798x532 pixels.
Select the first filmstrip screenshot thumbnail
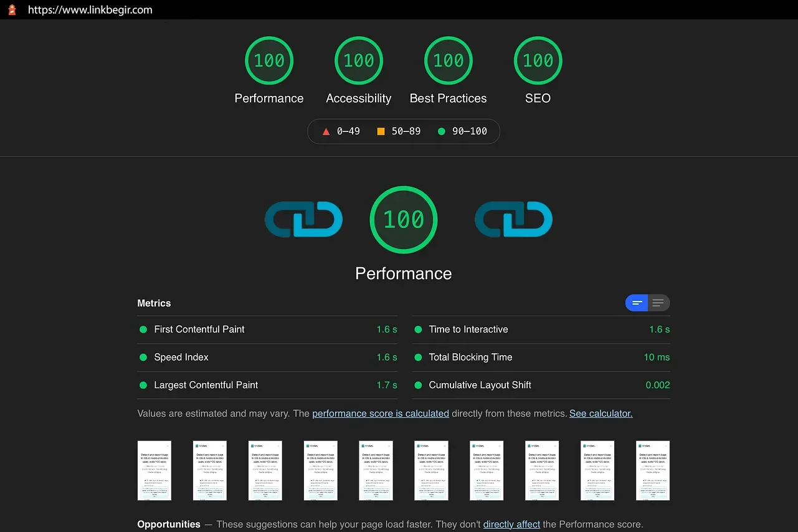[154, 470]
